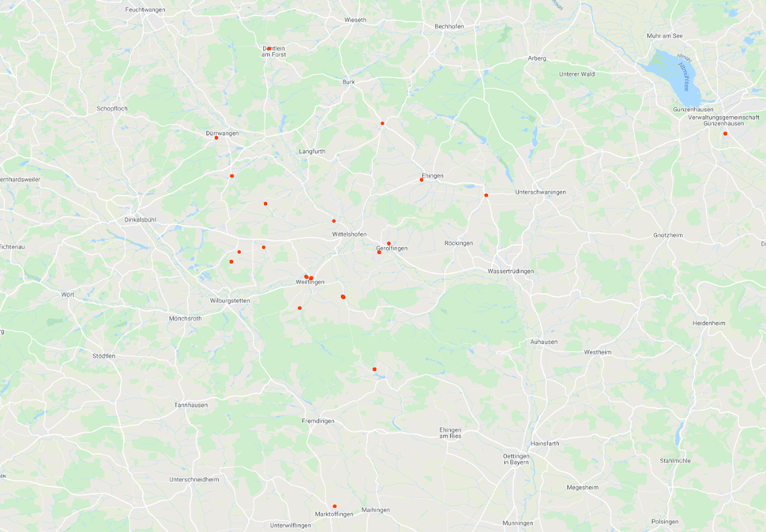Select red marker just west of Unterschwaningen

click(x=486, y=195)
